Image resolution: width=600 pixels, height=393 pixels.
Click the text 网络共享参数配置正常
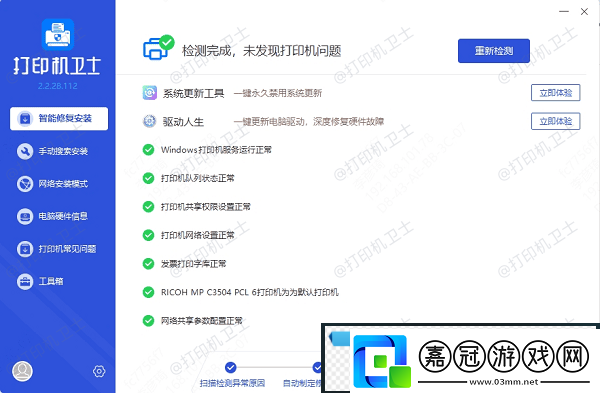pos(201,321)
